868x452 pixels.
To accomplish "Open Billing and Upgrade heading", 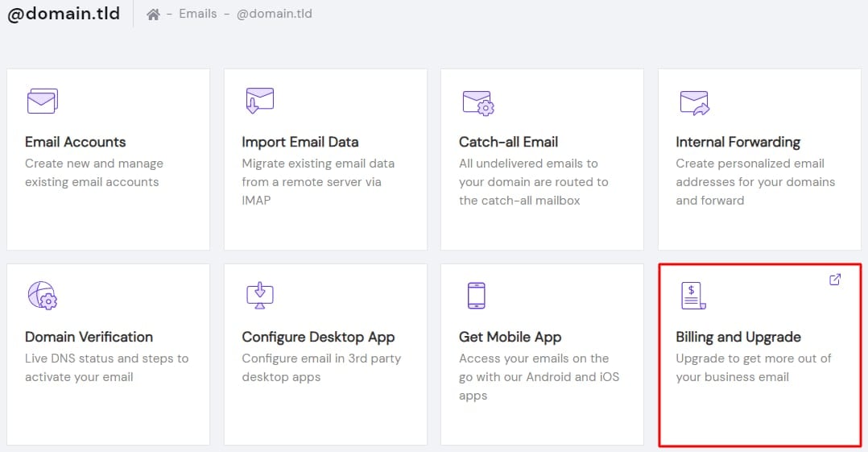I will 738,337.
